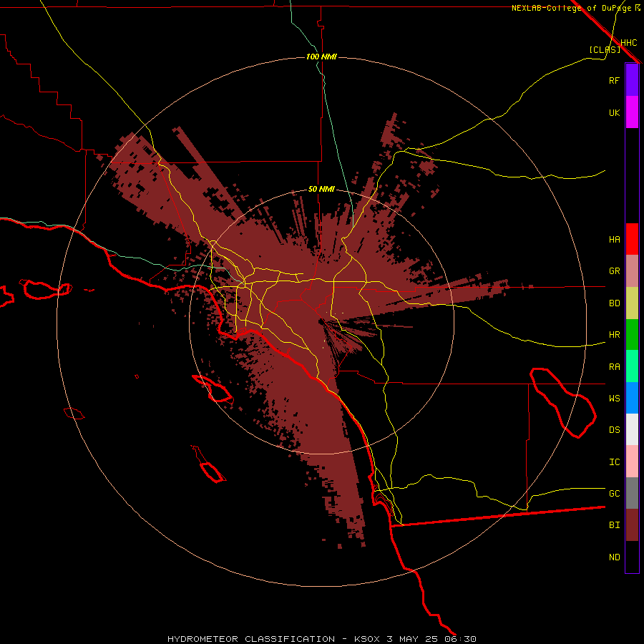
Task: Click the "3 MAY 25" date text
Action: [412, 639]
